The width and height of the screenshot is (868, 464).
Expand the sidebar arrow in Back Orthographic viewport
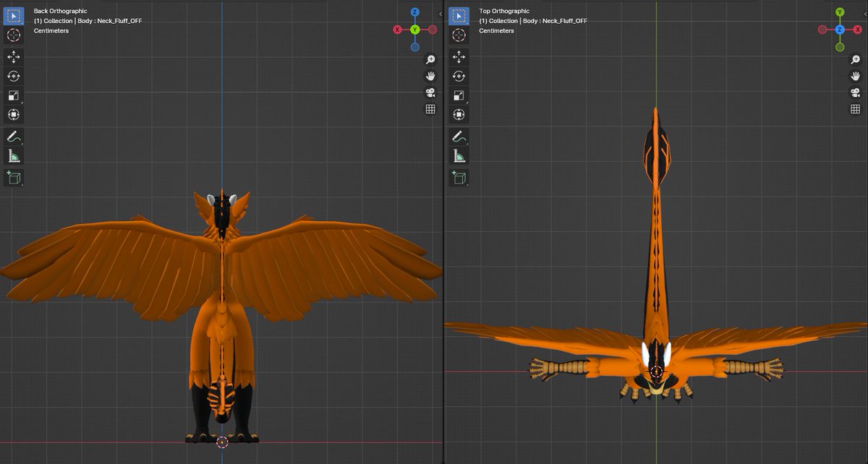(x=441, y=13)
